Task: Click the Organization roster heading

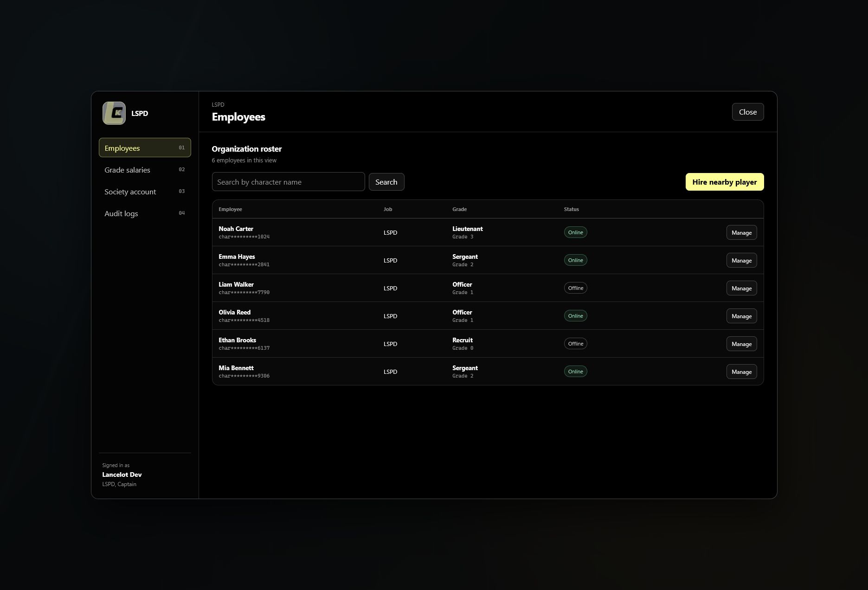Action: [x=247, y=149]
